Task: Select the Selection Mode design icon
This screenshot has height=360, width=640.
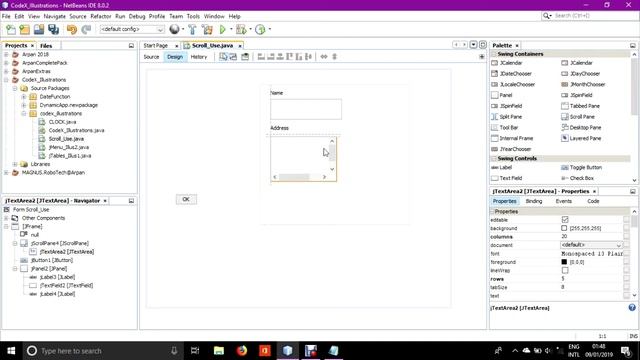Action: coord(223,57)
